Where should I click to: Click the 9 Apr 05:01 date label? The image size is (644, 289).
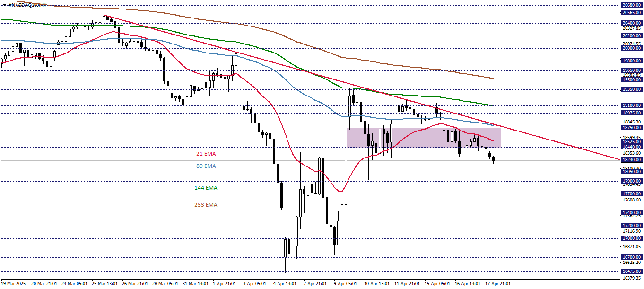346,284
